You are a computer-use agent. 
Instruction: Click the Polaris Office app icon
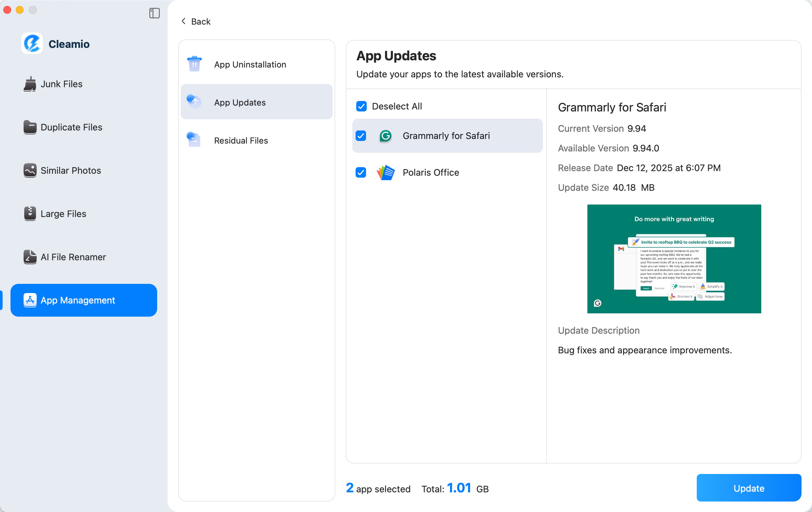385,172
